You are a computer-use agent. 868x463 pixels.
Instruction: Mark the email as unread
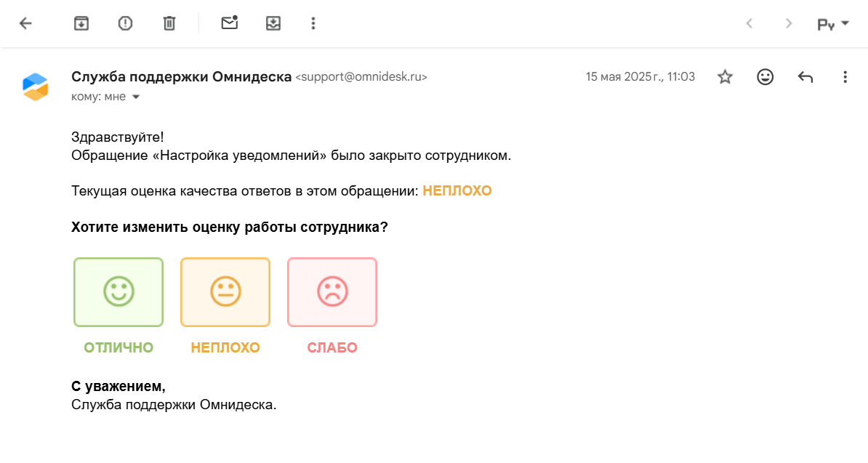click(230, 23)
